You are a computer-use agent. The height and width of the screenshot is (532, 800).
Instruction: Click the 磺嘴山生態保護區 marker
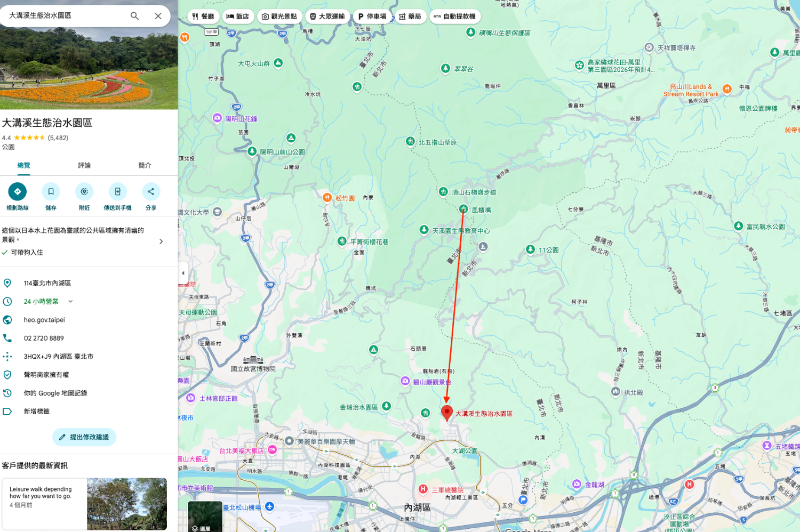470,32
